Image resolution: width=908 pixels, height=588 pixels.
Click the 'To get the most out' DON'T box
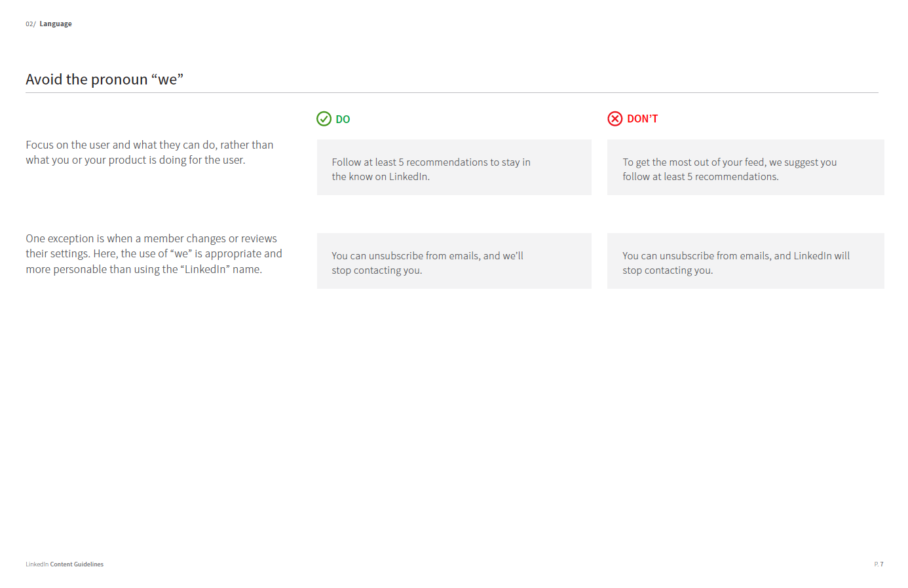click(746, 168)
